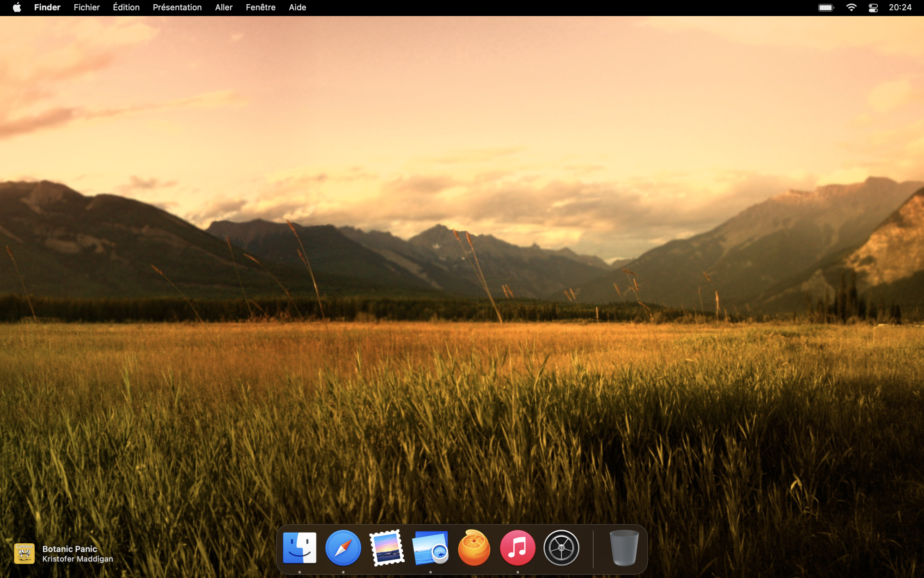Open the Finder application menu
Viewport: 924px width, 578px height.
click(47, 7)
